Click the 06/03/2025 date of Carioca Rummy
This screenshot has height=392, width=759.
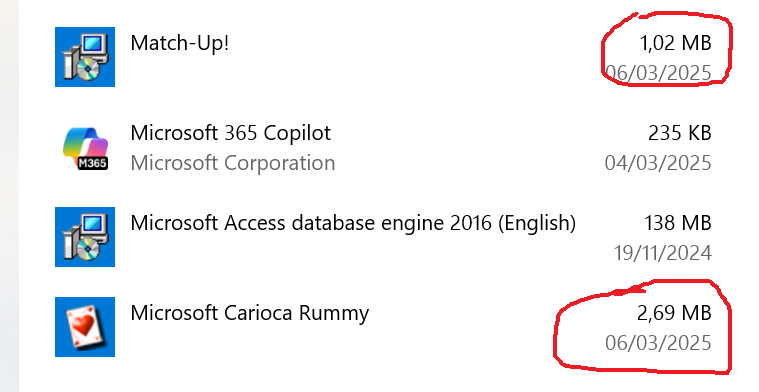tap(658, 343)
